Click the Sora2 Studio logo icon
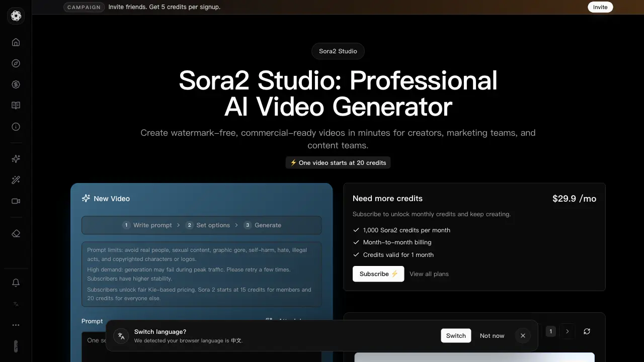The image size is (644, 362). click(x=16, y=16)
